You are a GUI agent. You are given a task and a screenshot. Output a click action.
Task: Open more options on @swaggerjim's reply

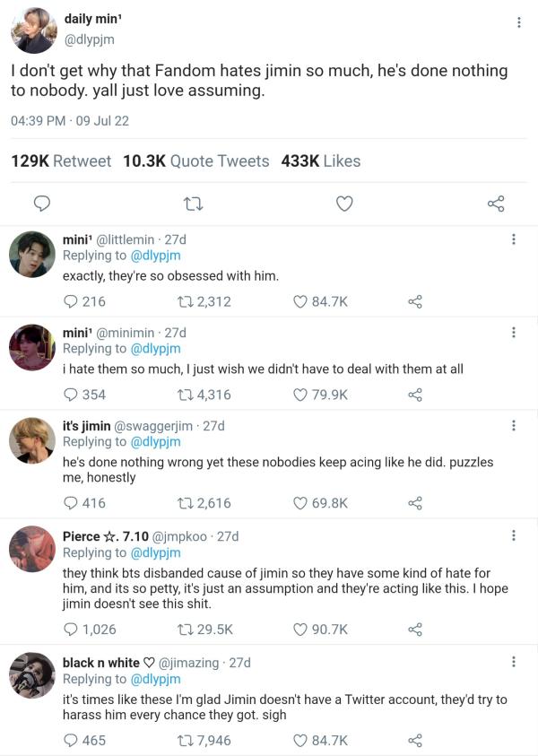click(x=514, y=425)
